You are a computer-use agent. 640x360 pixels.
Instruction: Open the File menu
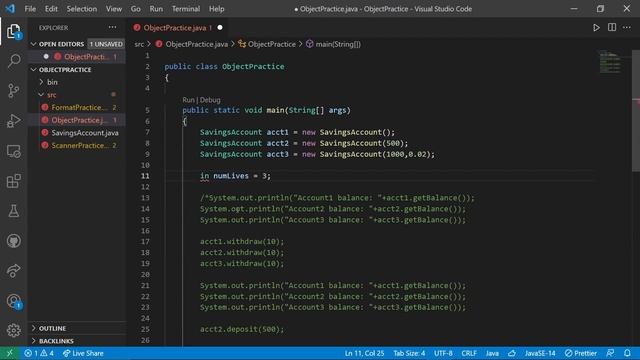[30, 9]
